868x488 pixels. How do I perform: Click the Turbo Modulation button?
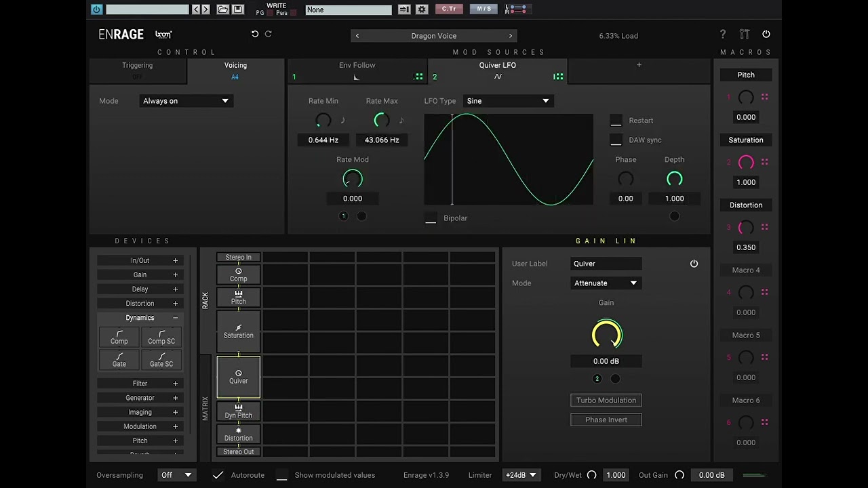click(x=606, y=401)
